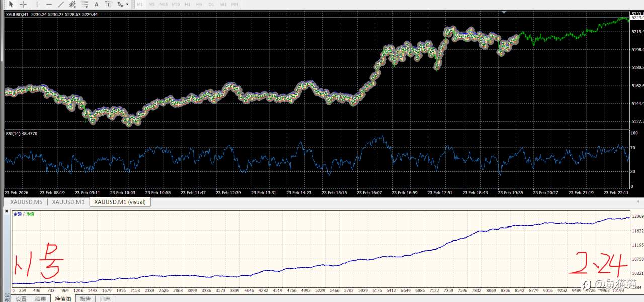Screen dimensions: 644x302
Task: Activate the crosshair tool
Action: pyautogui.click(x=23, y=4)
